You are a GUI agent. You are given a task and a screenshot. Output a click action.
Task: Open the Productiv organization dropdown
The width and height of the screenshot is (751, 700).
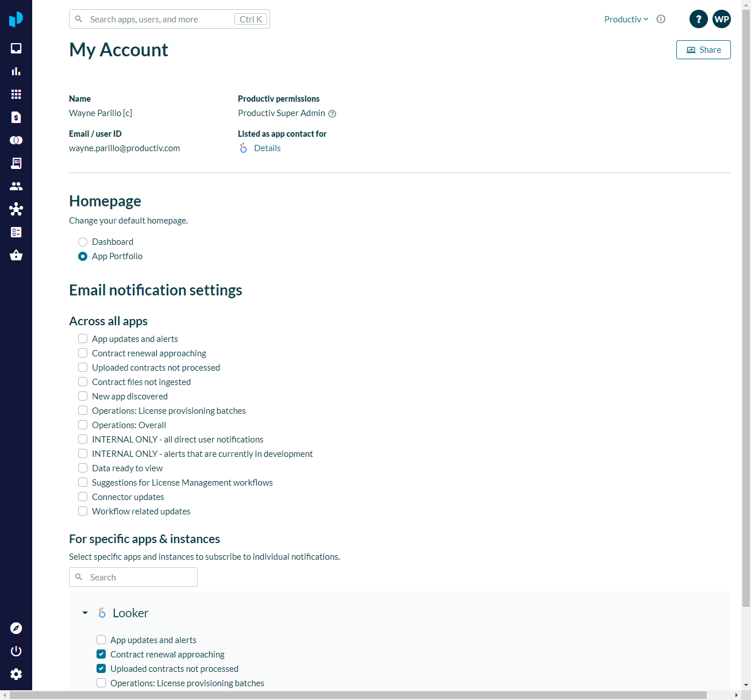tap(626, 20)
